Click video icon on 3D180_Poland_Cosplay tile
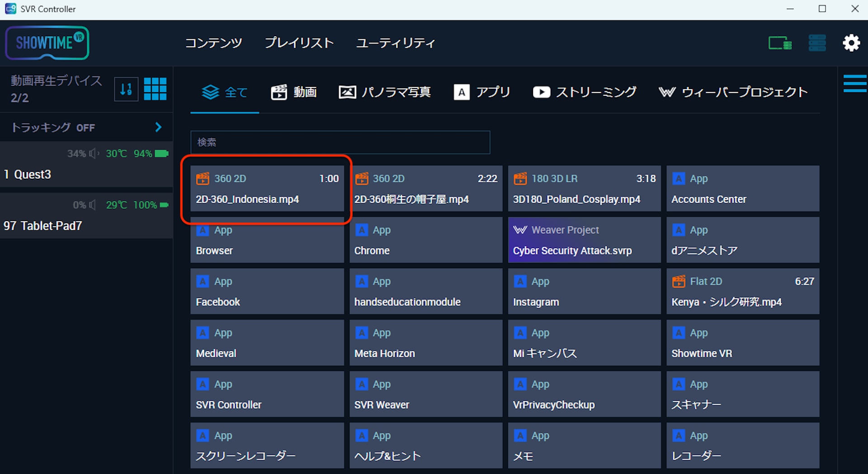This screenshot has height=474, width=868. click(x=520, y=179)
